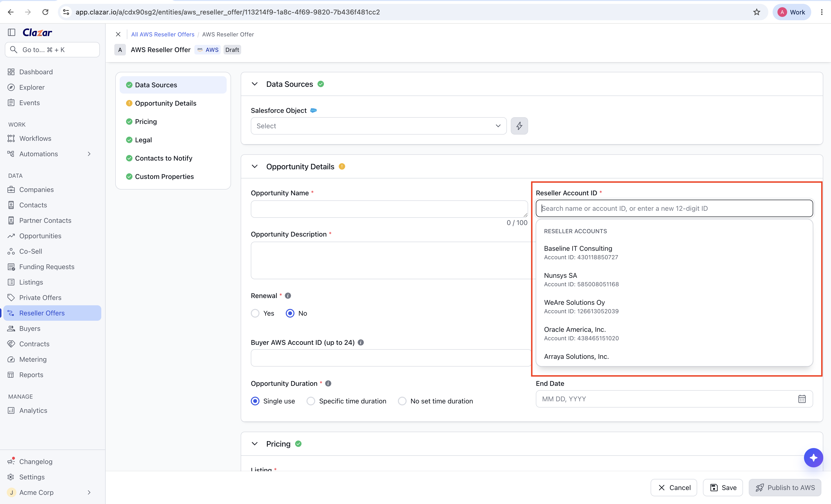This screenshot has width=831, height=504.
Task: Choose No set time duration option
Action: click(402, 401)
